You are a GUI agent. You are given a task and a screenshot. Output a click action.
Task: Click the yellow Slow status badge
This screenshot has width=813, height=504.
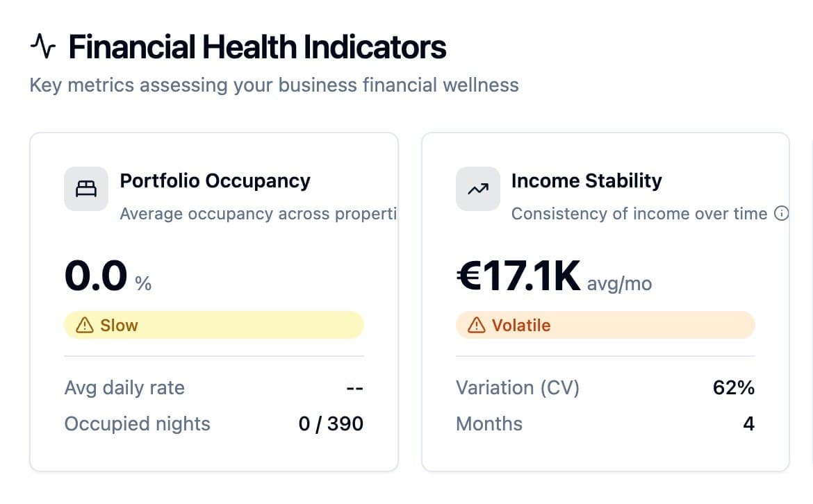tap(213, 325)
